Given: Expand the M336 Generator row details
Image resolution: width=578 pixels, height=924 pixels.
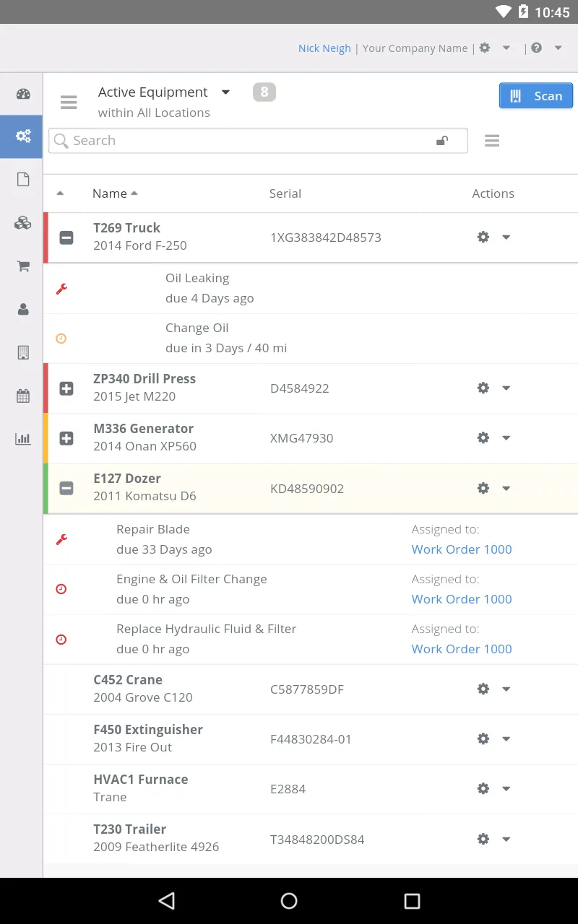Looking at the screenshot, I should click(x=66, y=438).
